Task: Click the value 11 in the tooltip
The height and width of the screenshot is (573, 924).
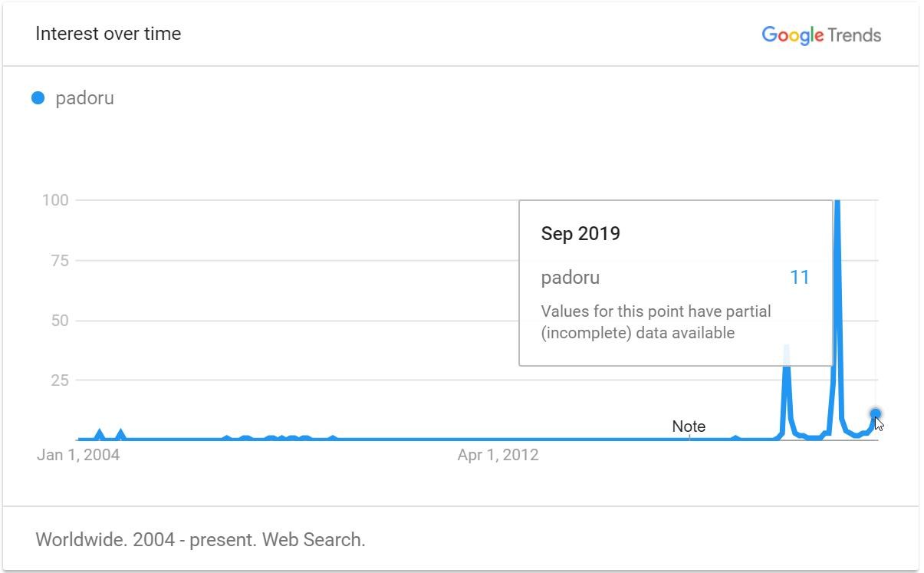Action: click(x=799, y=278)
